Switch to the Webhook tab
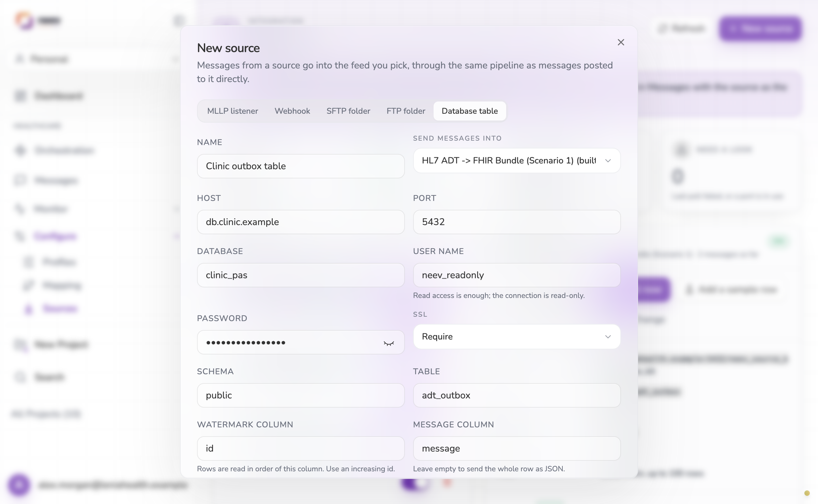Screen dimensions: 818x504 [292, 111]
